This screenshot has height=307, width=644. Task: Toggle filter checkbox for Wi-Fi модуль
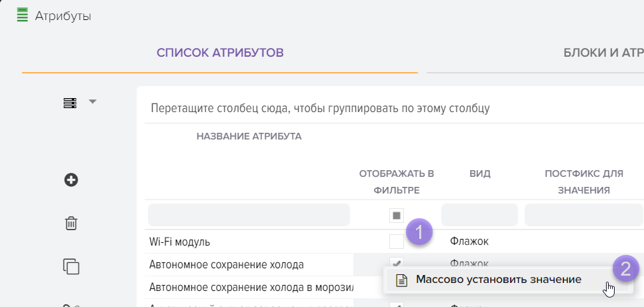[397, 242]
